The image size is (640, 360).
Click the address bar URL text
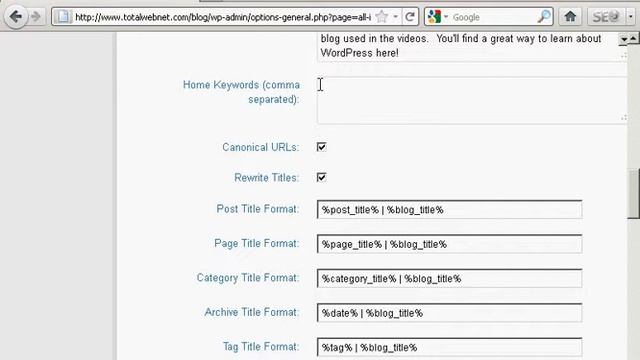click(x=223, y=17)
